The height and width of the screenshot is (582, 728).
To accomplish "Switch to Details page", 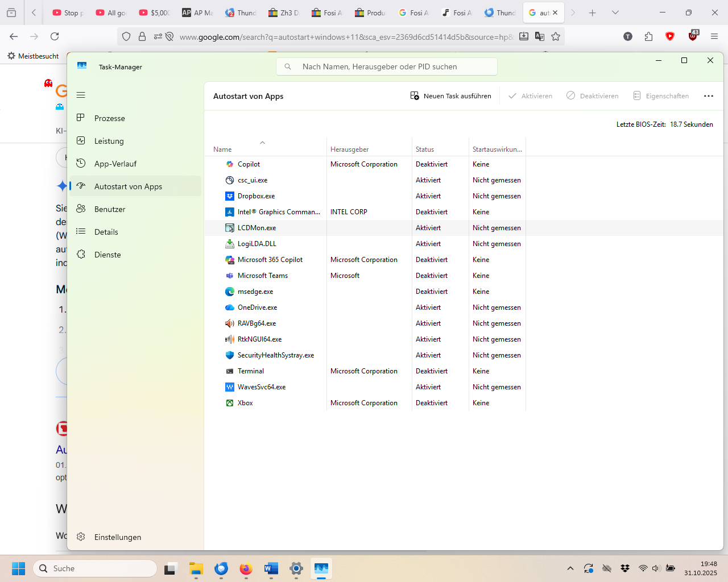I will coord(106,232).
